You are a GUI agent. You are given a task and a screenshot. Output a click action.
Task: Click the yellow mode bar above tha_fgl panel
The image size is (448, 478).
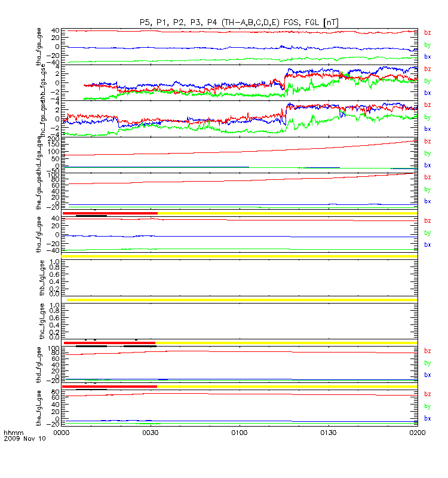[287, 213]
